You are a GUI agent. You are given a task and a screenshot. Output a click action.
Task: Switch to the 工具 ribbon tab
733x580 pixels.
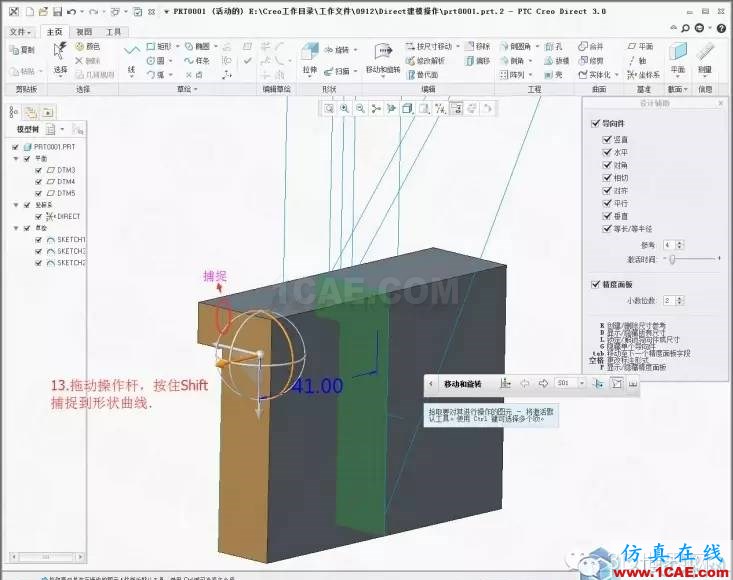coord(113,32)
